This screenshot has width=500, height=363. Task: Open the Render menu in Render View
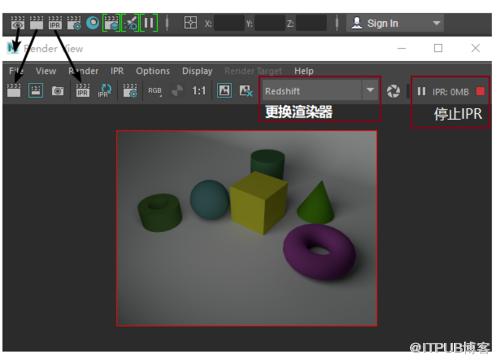[x=83, y=71]
